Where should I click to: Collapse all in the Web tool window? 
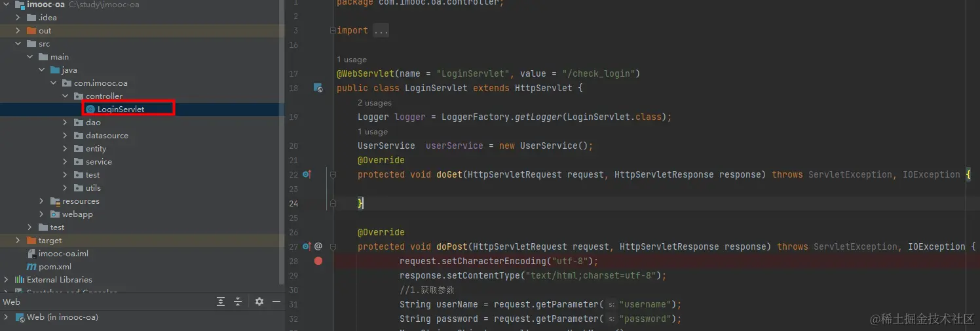tap(238, 302)
